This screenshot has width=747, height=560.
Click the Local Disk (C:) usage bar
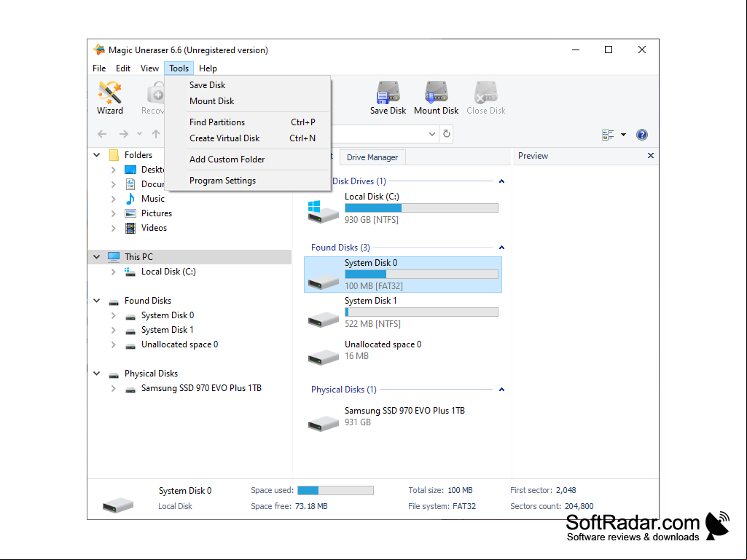[421, 208]
